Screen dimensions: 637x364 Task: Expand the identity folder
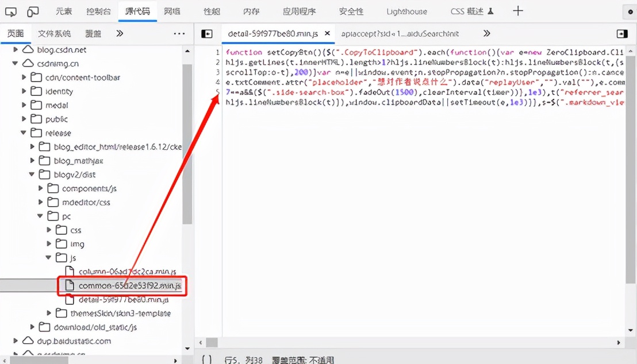24,91
